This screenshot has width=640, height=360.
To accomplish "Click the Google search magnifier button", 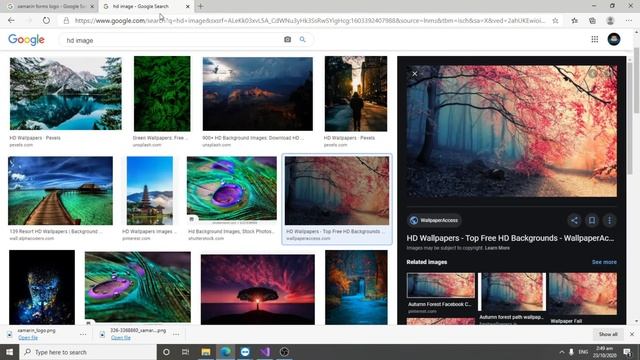I will [302, 40].
